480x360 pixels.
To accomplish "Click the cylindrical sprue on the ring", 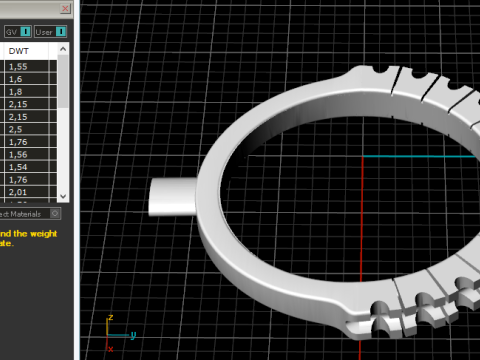I will point(172,197).
